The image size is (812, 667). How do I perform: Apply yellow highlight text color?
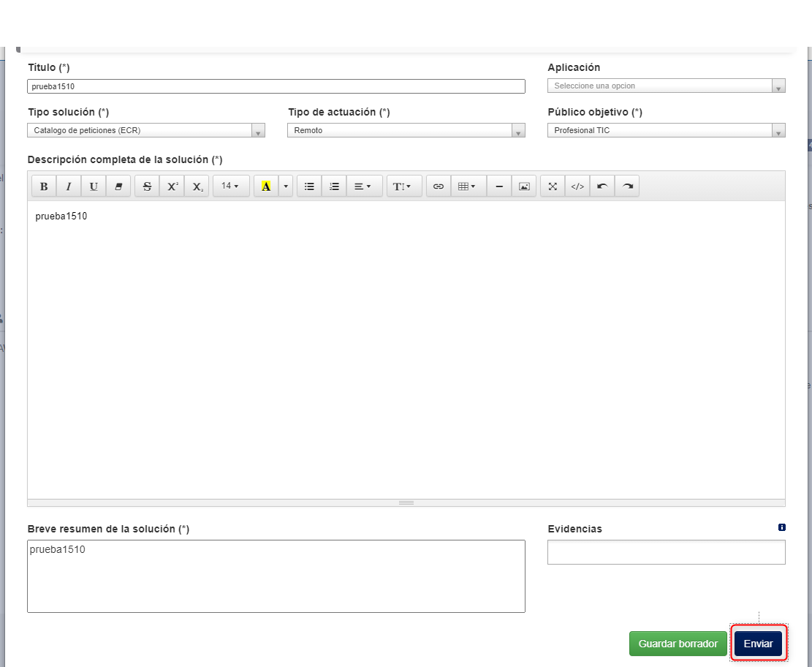tap(266, 186)
